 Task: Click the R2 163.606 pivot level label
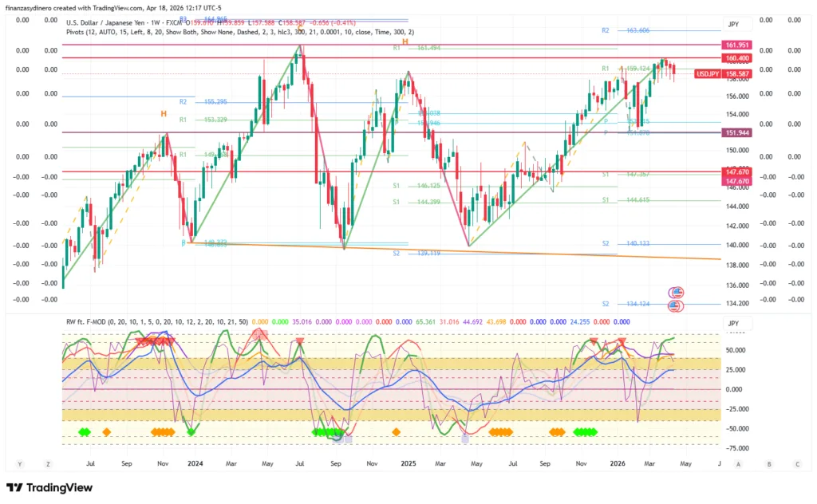point(627,30)
